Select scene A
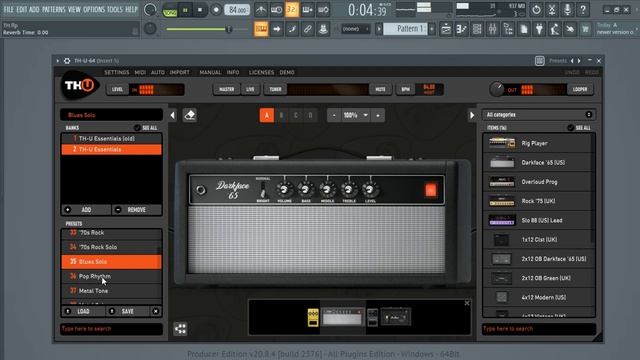 coord(267,116)
